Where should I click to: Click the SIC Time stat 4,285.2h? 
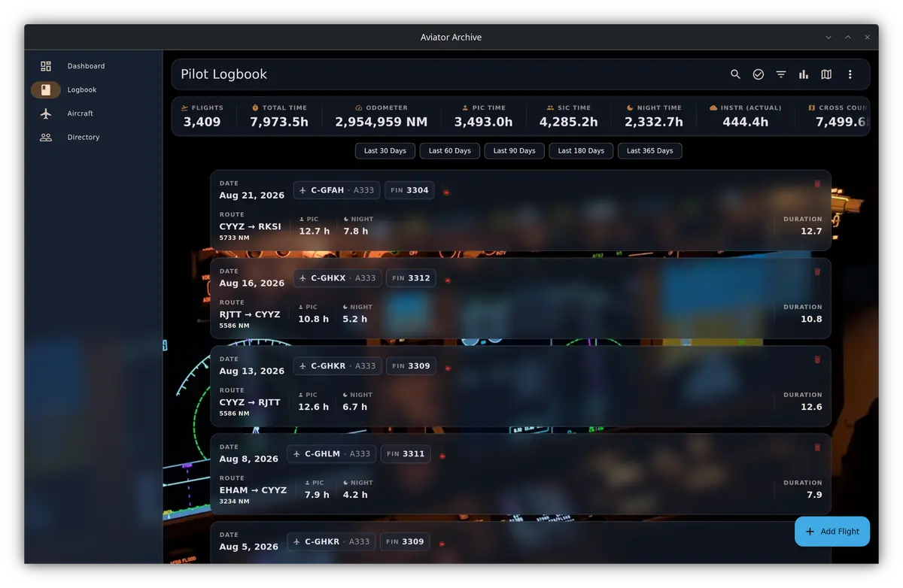(569, 117)
